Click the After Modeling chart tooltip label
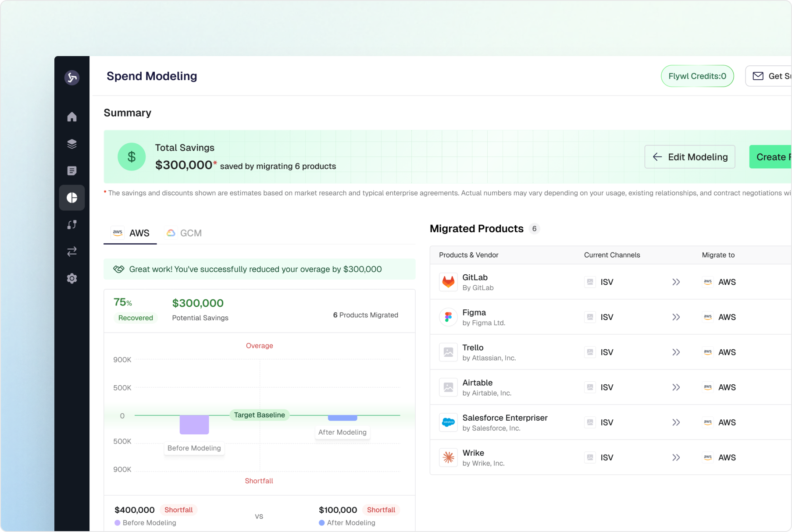The image size is (792, 532). click(x=342, y=432)
